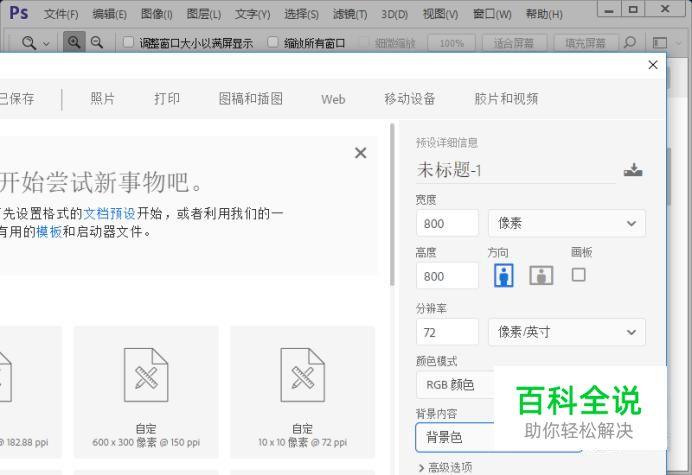Screen dimensions: 692x475
Task: Open the 3D(D) menu
Action: point(395,14)
